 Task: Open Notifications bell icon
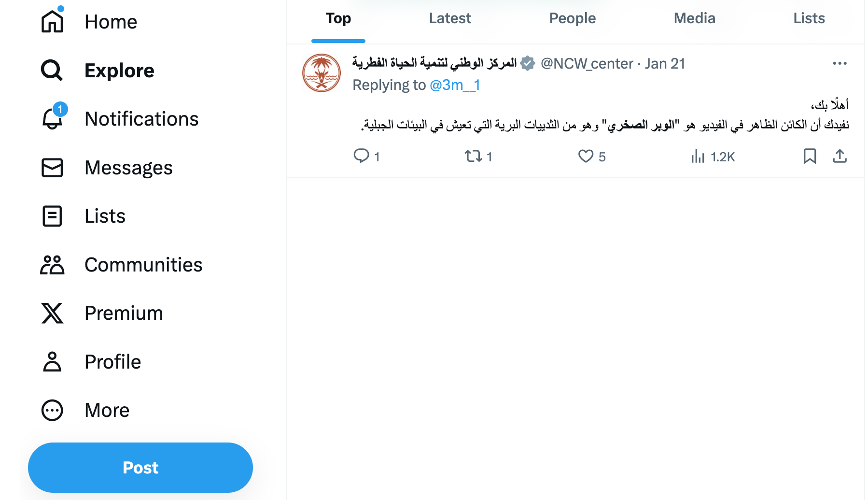(52, 119)
